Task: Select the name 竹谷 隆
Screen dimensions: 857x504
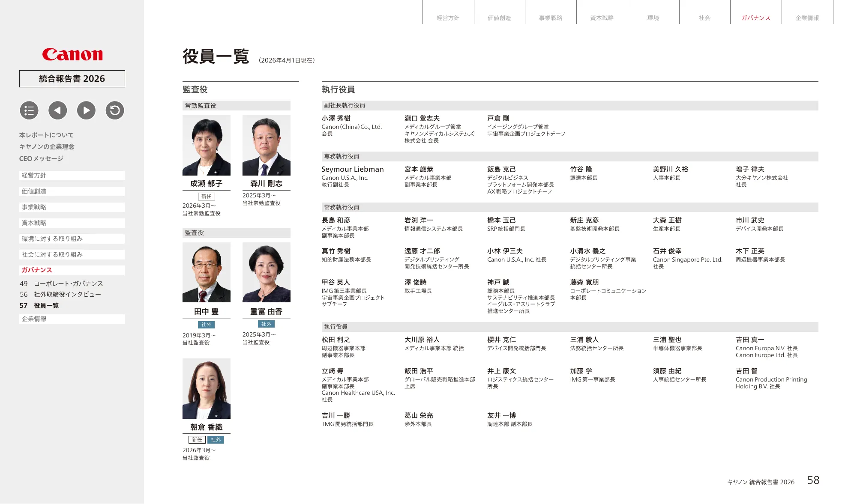Action: click(x=581, y=169)
